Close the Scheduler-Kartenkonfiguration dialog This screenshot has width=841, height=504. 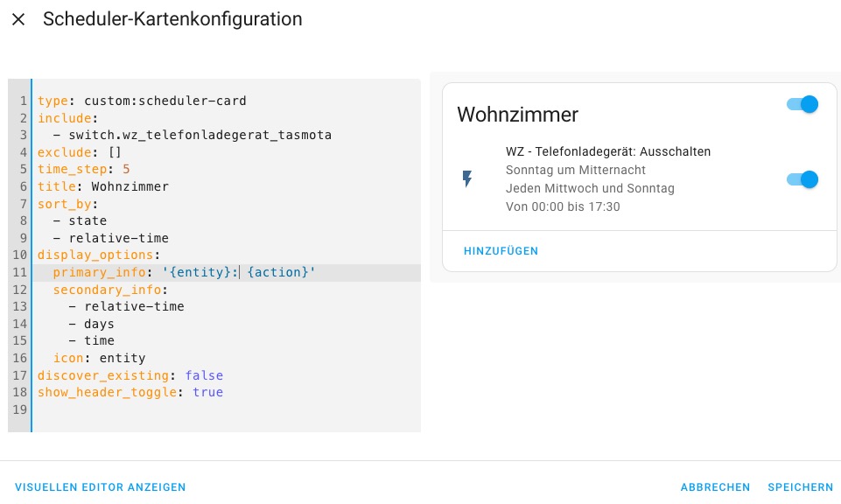point(18,19)
